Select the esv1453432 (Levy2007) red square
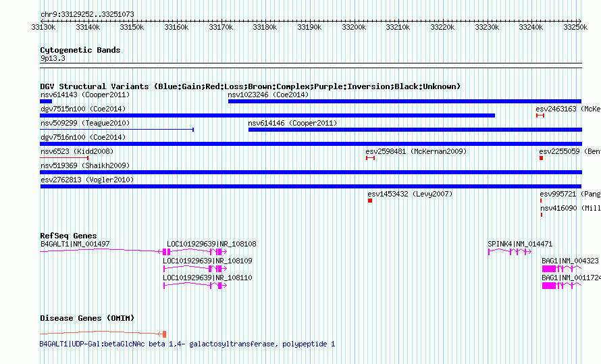Screen dimensions: 601x364 (370, 201)
